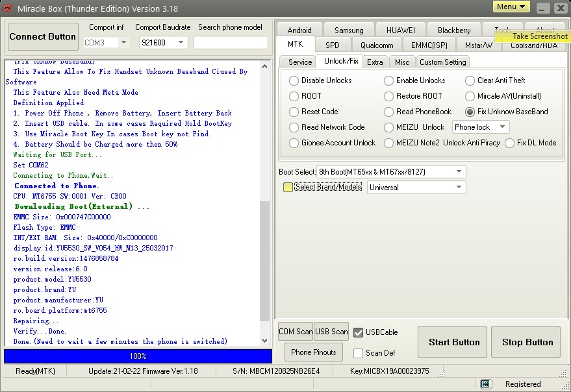Screen dimensions: 571x392
Task: Switch to the Custom Setting sub-tab
Action: (443, 62)
